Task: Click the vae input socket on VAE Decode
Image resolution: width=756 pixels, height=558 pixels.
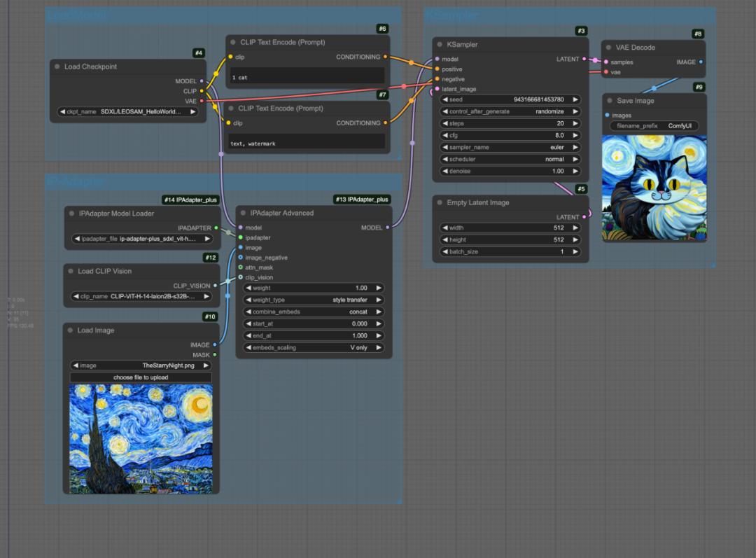Action: [x=606, y=72]
